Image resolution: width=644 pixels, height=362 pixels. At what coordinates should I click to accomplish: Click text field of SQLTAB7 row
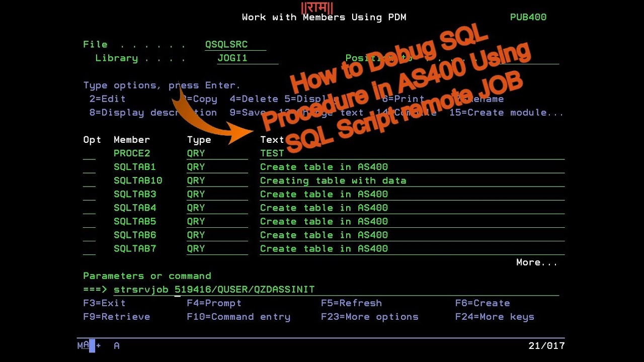click(412, 249)
